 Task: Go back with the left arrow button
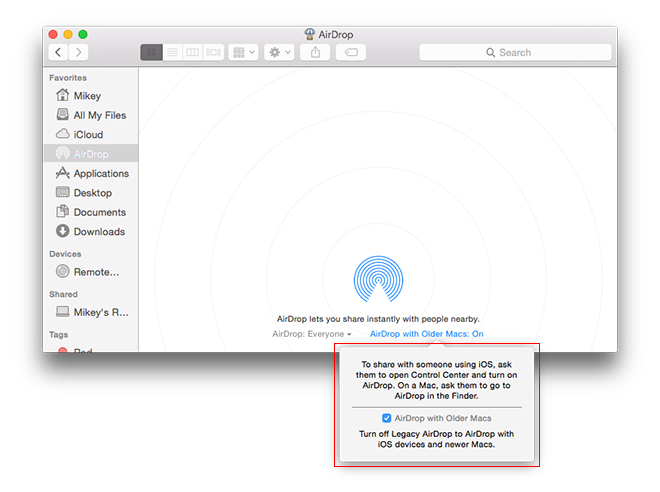[58, 53]
